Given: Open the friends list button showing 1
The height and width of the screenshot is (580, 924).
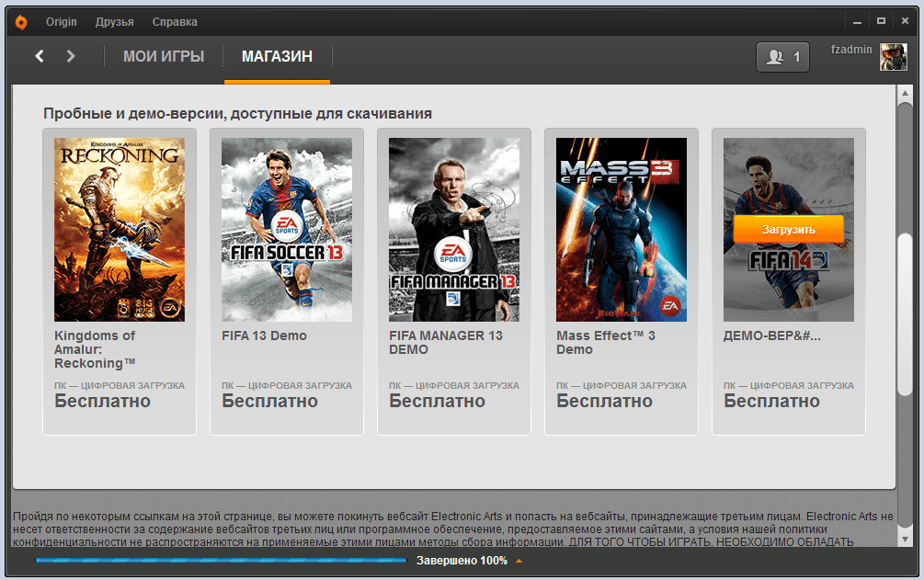Looking at the screenshot, I should click(782, 57).
